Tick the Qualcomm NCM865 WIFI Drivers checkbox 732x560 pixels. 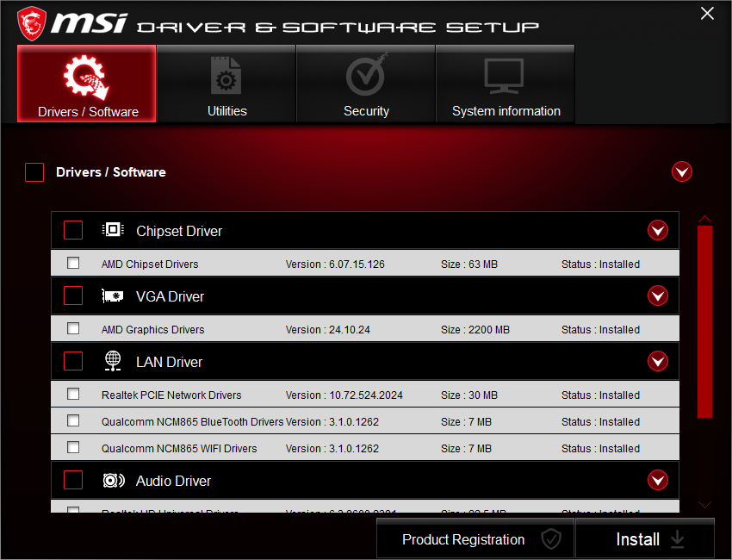click(73, 447)
